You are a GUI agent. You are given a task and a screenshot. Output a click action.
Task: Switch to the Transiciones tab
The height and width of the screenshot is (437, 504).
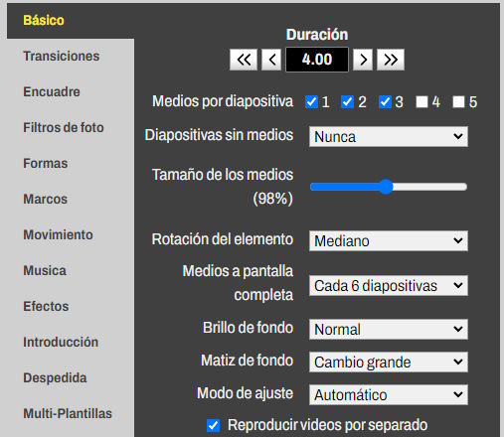[62, 56]
